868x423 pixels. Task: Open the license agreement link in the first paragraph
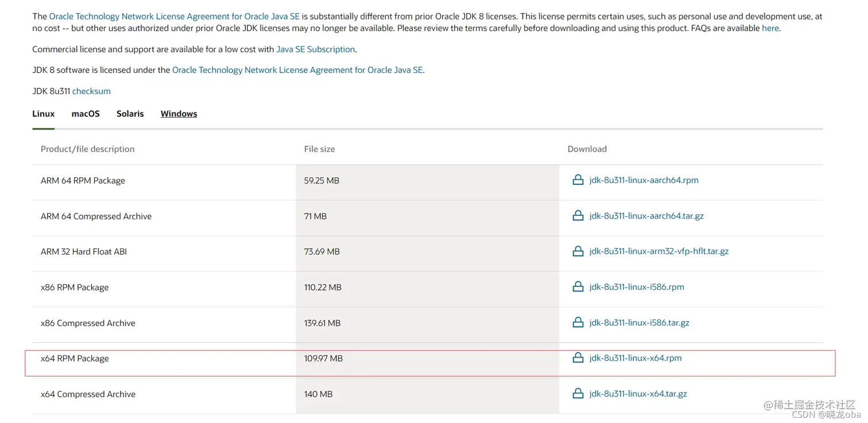click(175, 17)
